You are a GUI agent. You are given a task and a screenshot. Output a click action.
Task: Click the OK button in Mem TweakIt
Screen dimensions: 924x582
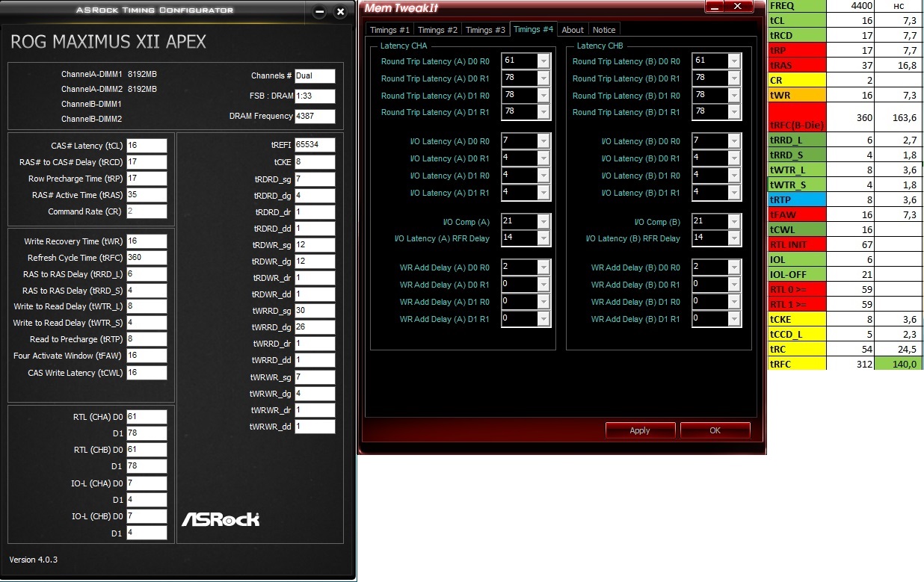[x=715, y=430]
